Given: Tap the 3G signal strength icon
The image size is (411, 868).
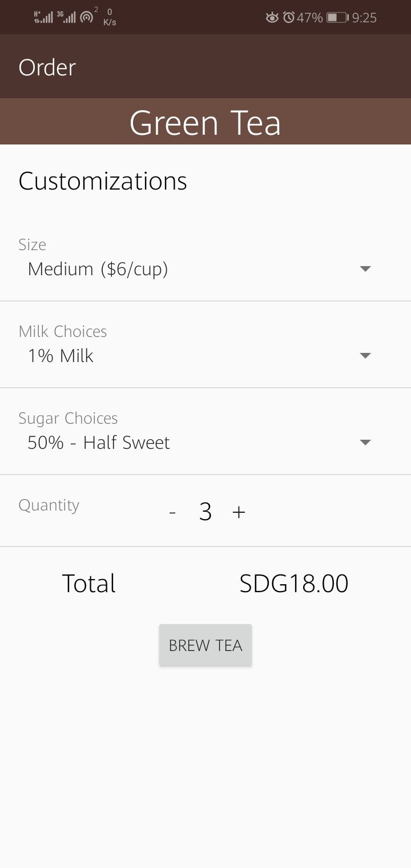Looking at the screenshot, I should (66, 17).
